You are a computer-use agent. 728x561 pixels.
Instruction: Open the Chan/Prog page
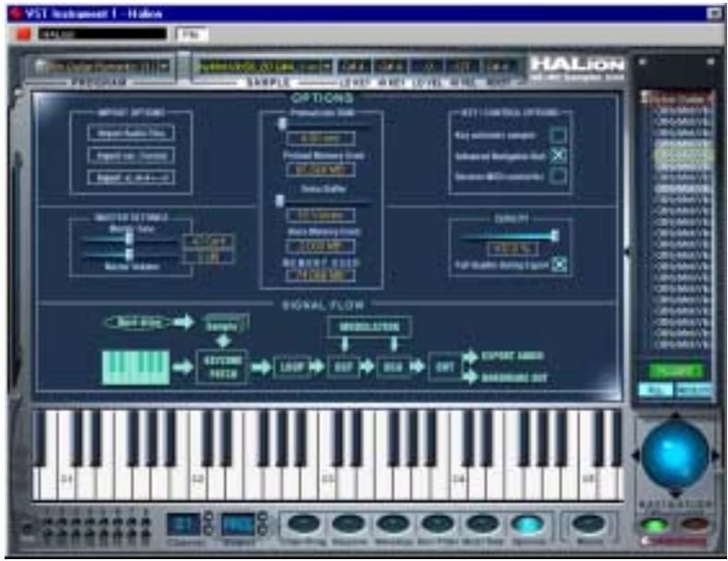click(x=303, y=524)
